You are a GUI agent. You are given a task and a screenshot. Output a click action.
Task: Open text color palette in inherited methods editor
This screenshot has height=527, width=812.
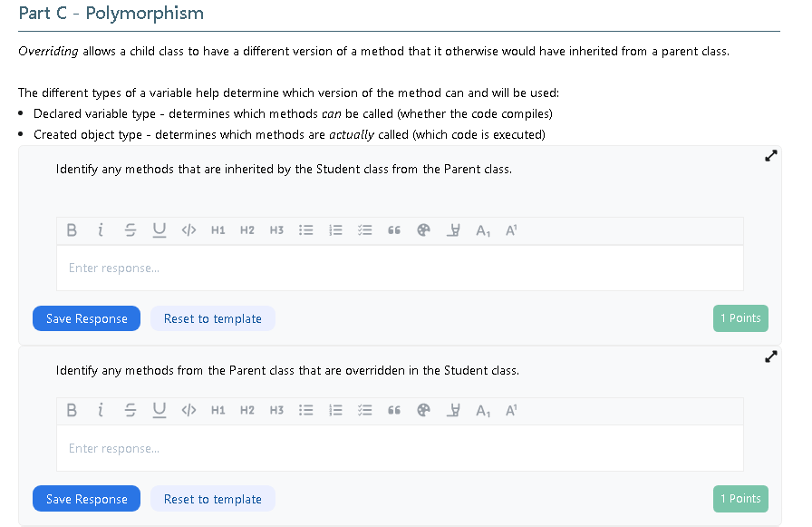click(423, 230)
